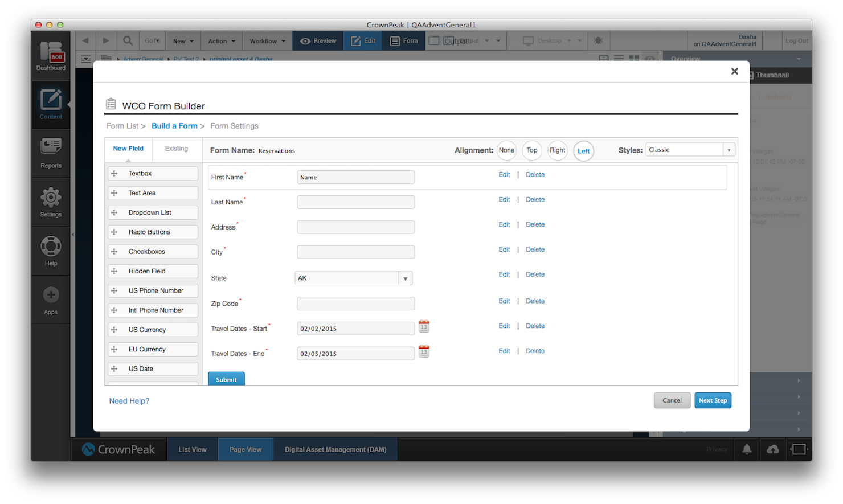The width and height of the screenshot is (843, 504).
Task: Set alignment to Right
Action: click(557, 150)
